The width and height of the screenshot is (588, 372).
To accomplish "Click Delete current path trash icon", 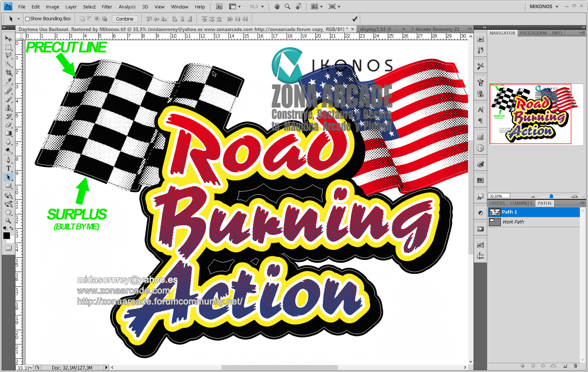I will pos(575,366).
